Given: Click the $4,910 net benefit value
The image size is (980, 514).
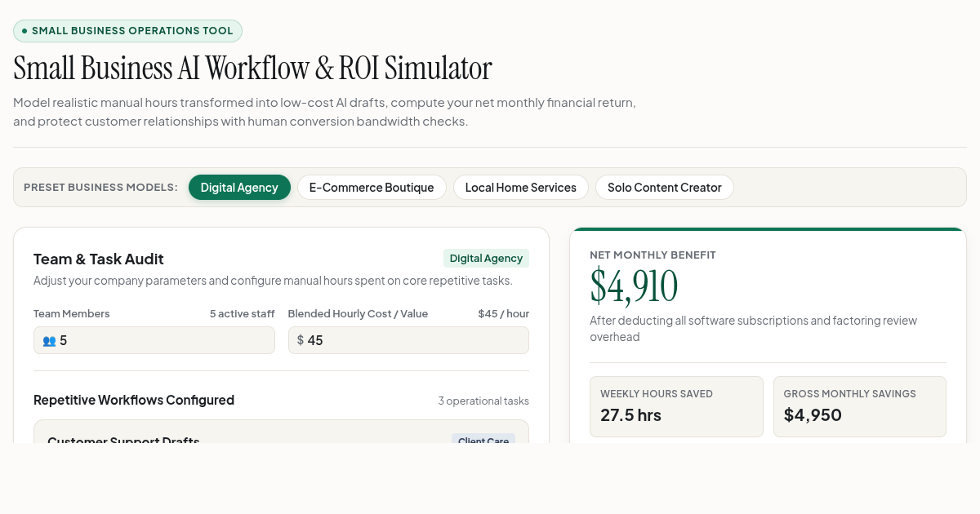Looking at the screenshot, I should [634, 286].
